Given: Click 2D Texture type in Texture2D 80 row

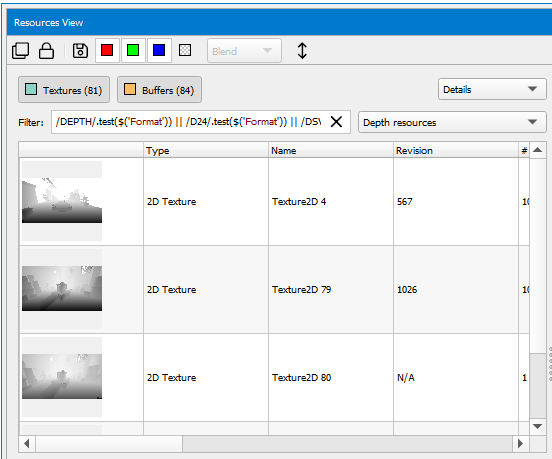Looking at the screenshot, I should tap(171, 378).
